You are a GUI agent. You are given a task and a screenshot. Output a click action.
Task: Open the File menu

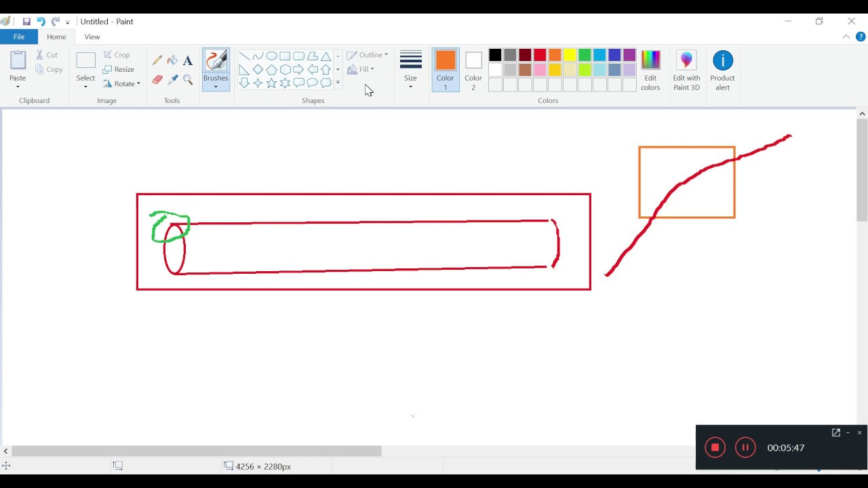click(x=19, y=37)
